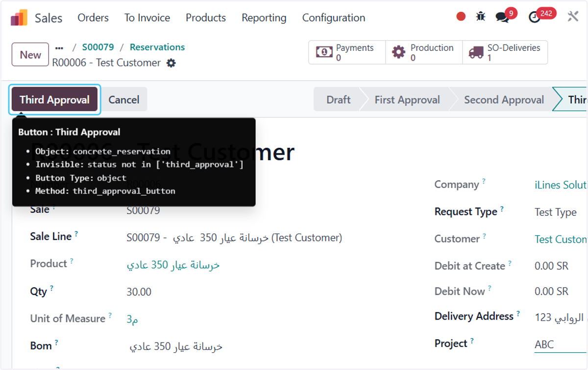
Task: Open the Configuration menu
Action: point(334,18)
